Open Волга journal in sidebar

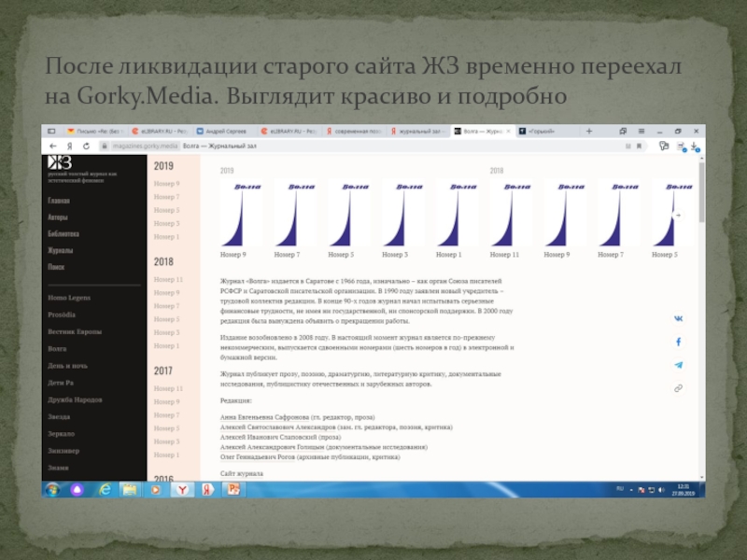coord(57,349)
